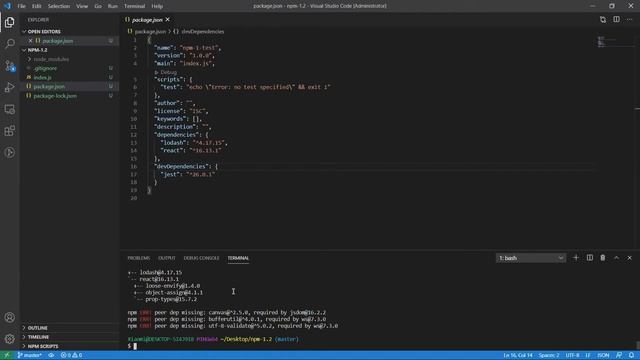Open notifications bell in status bar

pyautogui.click(x=631, y=355)
